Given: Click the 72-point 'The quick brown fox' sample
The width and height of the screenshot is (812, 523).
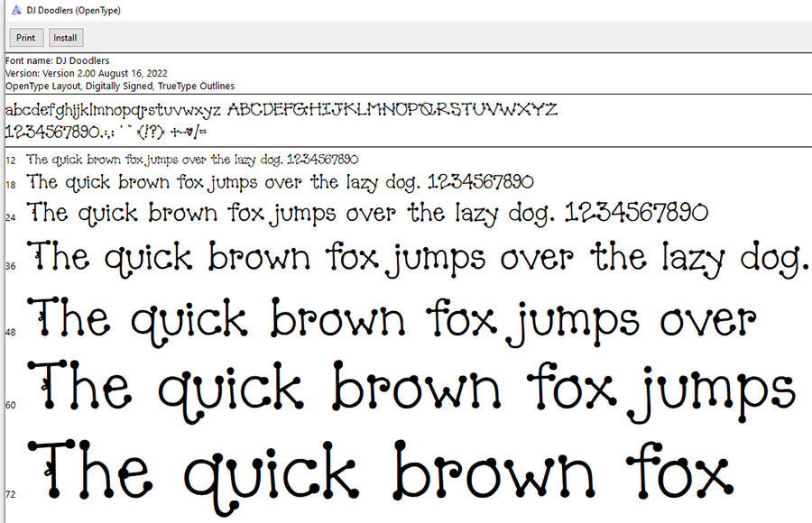Looking at the screenshot, I should tap(381, 477).
